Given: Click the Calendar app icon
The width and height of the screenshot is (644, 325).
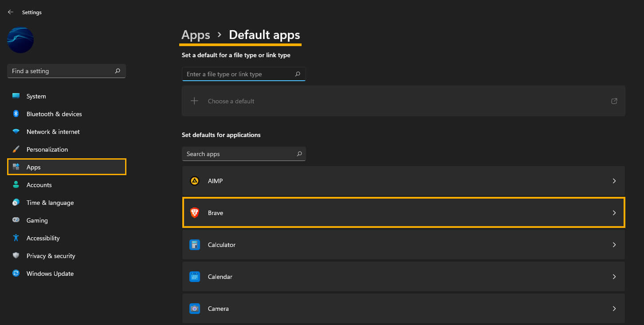Looking at the screenshot, I should coord(195,277).
